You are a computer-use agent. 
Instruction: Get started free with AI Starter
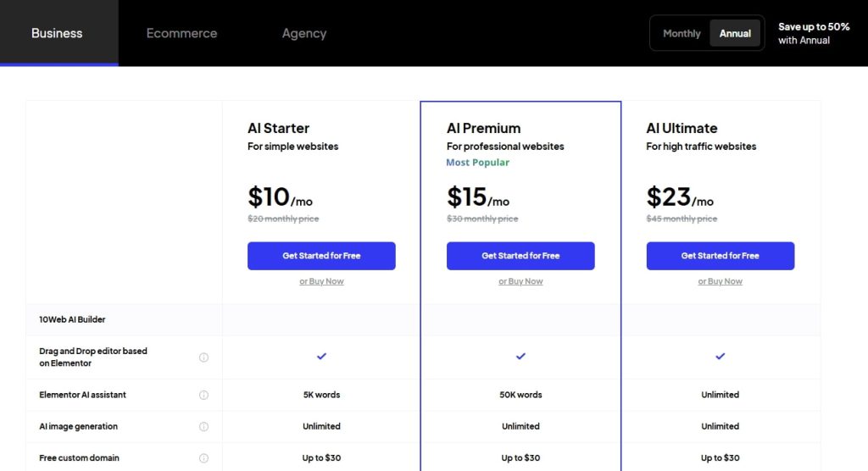click(321, 256)
